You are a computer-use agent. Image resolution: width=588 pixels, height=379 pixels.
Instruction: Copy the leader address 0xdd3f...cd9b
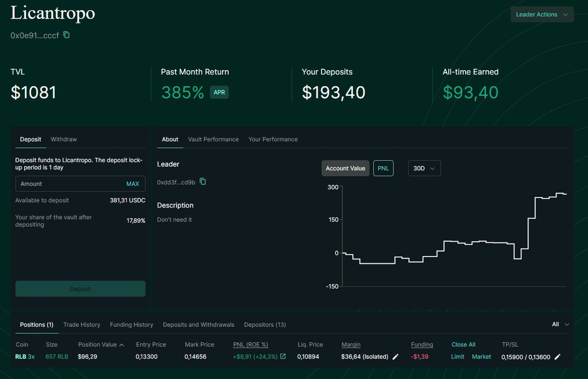coord(203,181)
